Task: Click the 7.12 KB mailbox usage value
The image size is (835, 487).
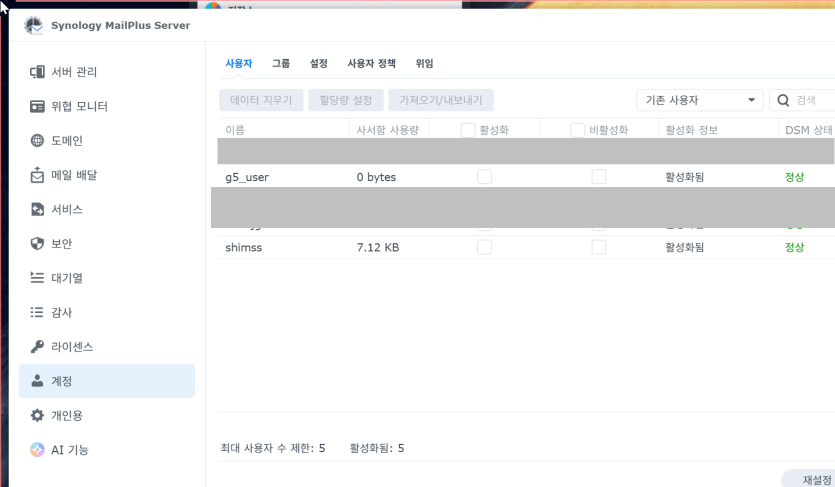Action: click(378, 247)
